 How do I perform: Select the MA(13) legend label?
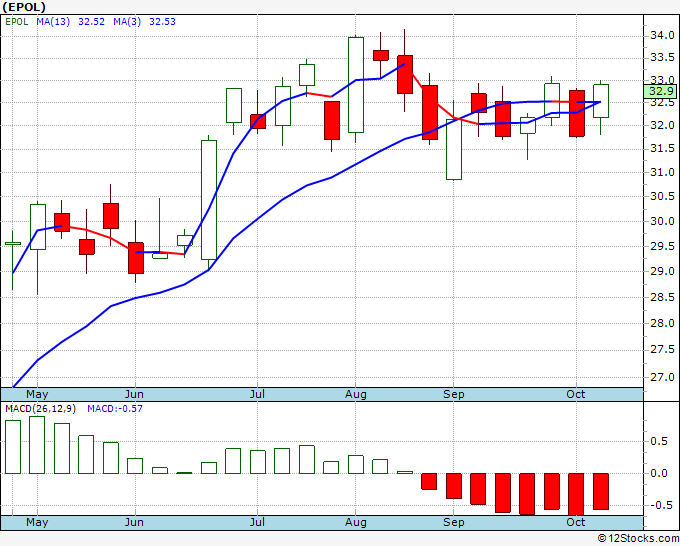(x=53, y=22)
